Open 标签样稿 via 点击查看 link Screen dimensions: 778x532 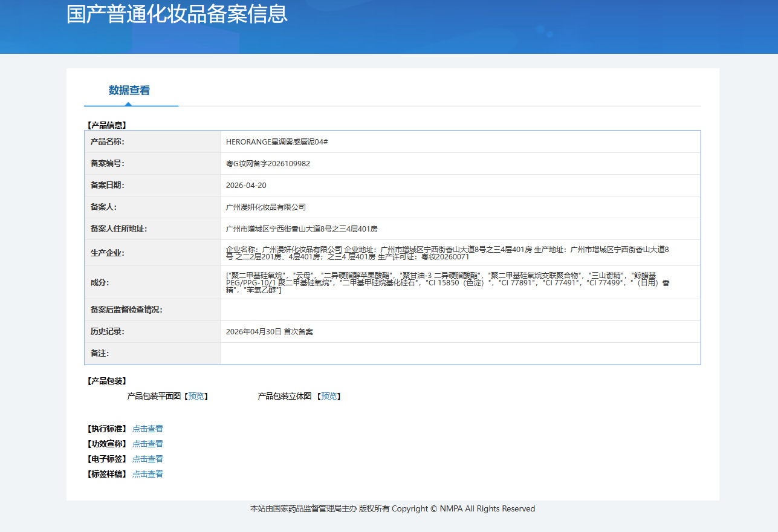click(147, 474)
